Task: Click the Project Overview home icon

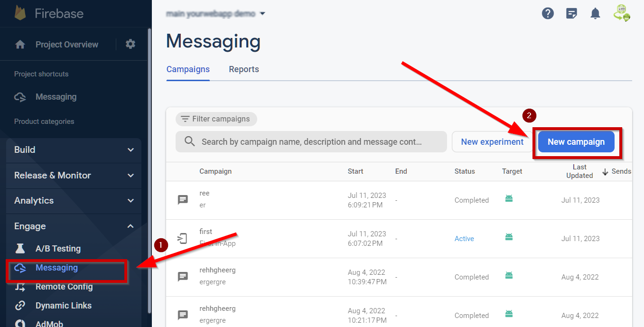Action: click(x=19, y=44)
